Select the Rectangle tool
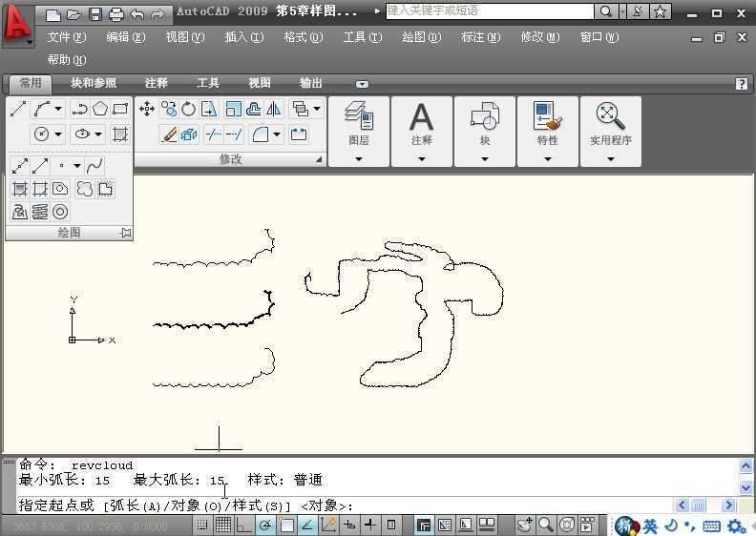 click(120, 109)
